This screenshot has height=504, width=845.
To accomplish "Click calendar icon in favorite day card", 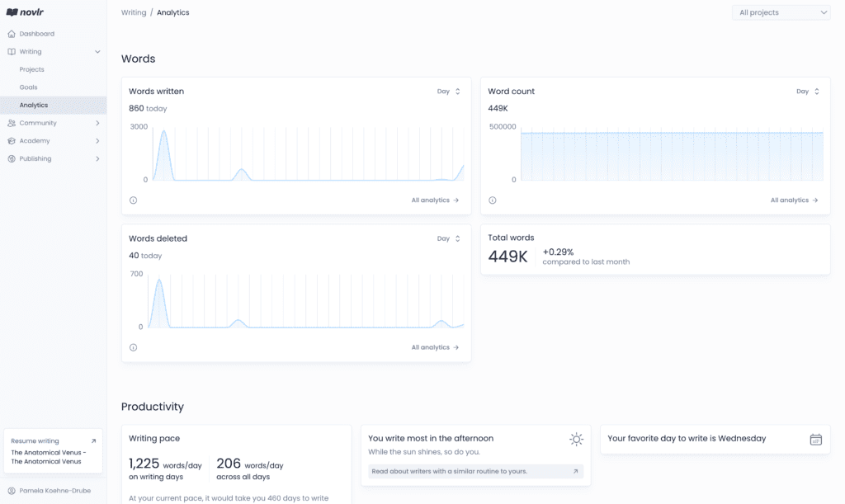I will [x=816, y=440].
